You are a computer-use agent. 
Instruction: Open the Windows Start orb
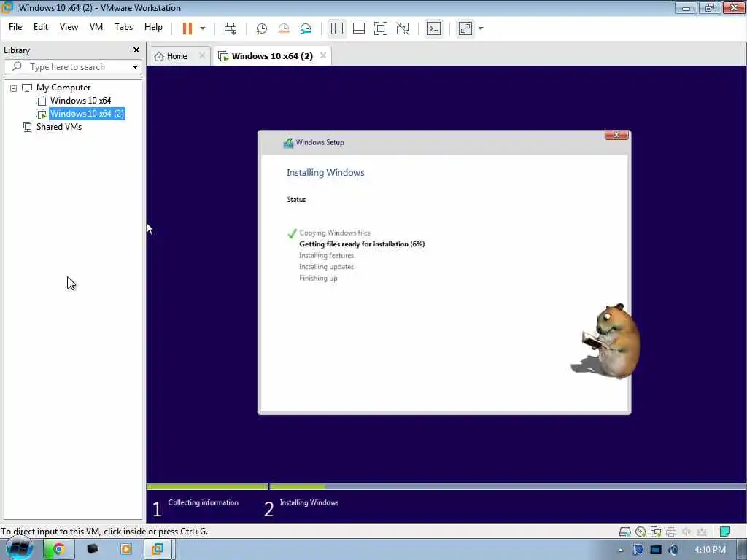pos(19,549)
